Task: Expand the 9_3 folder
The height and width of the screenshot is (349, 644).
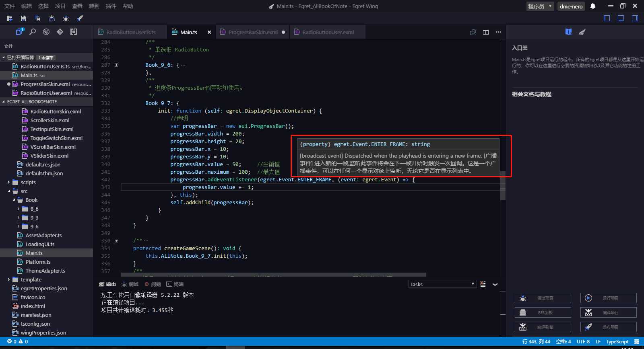Action: (x=19, y=218)
